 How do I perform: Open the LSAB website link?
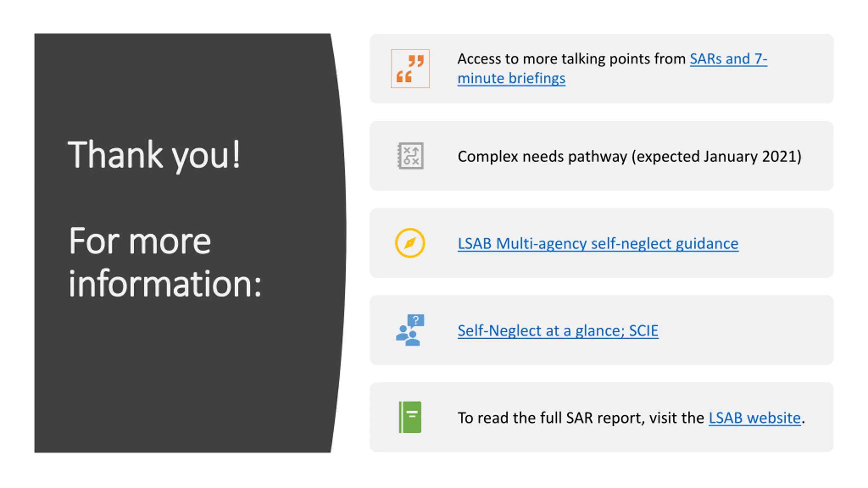coord(755,418)
